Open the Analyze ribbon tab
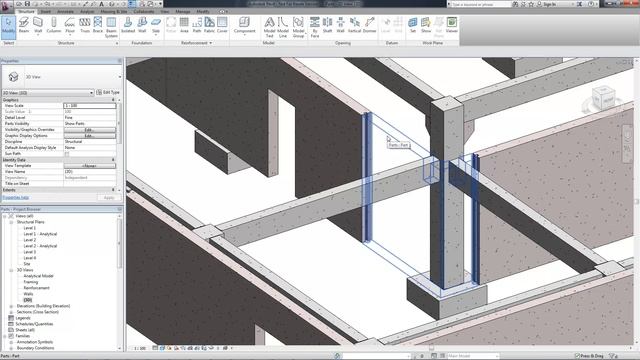640x360 pixels. [87, 11]
